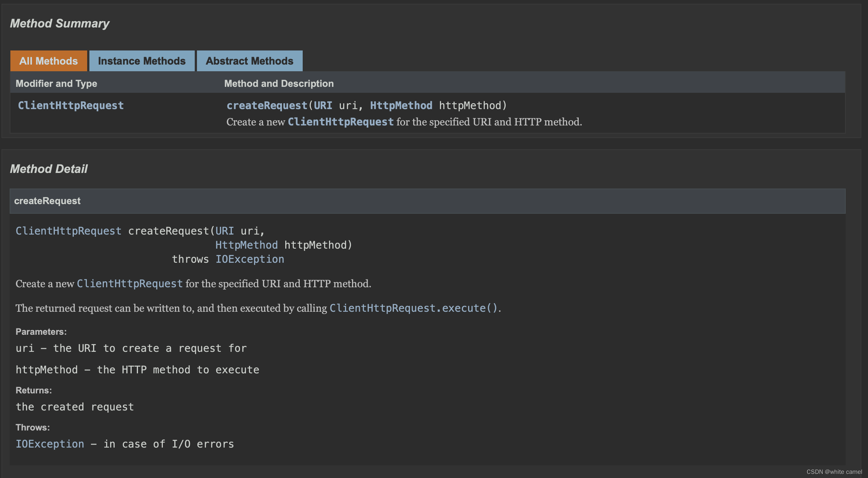Open the Abstract Methods tab

tap(249, 61)
